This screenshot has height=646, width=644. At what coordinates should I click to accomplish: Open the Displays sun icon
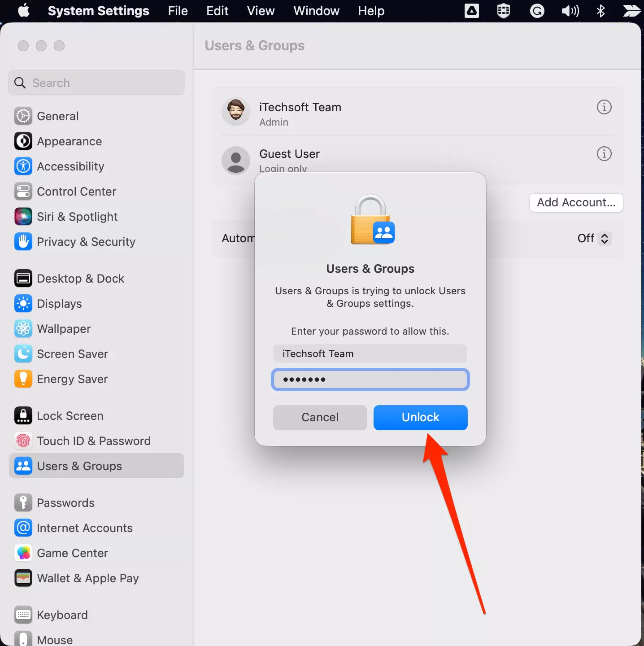(x=23, y=304)
